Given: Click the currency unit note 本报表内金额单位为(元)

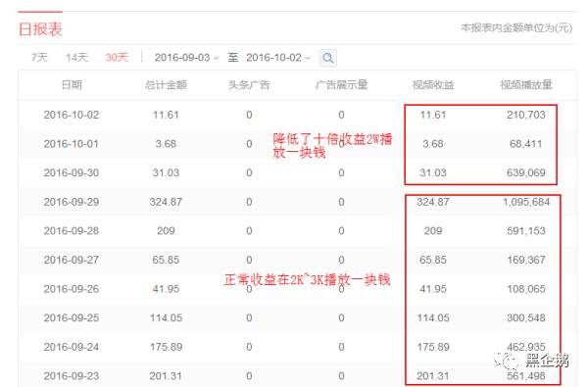Looking at the screenshot, I should 516,28.
